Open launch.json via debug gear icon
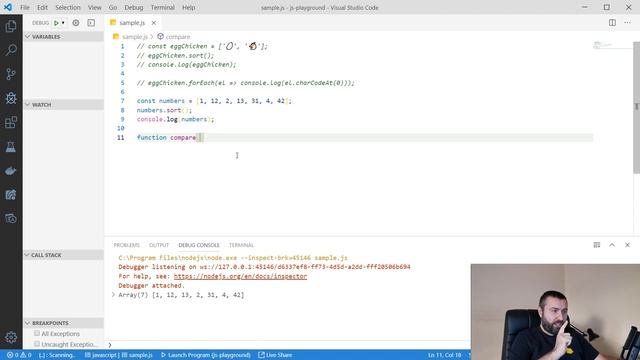The width and height of the screenshot is (640, 360). tap(76, 23)
